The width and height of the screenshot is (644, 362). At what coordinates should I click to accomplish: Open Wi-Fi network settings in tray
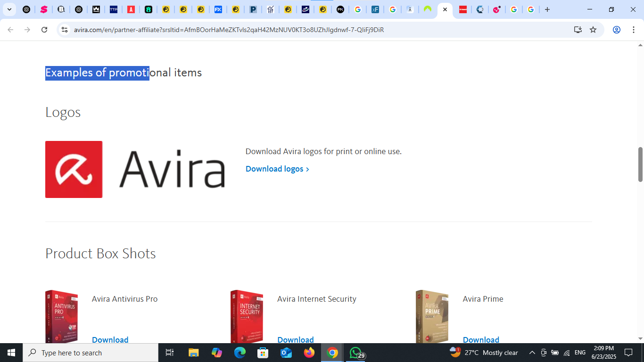coord(567,353)
